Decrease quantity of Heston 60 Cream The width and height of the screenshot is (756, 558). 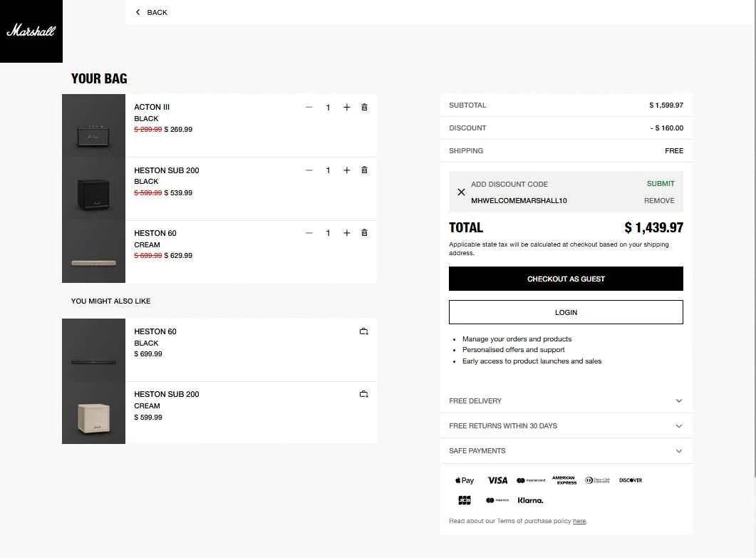click(309, 233)
